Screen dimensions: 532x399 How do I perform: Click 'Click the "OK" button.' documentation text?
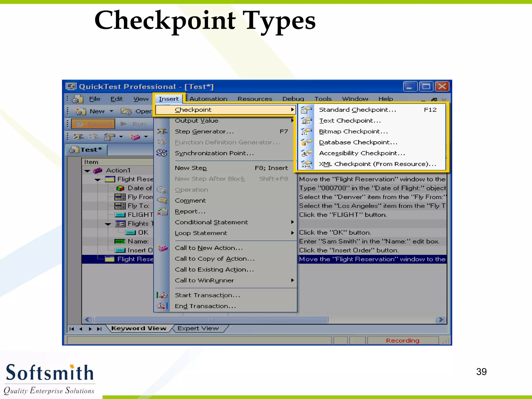click(x=335, y=232)
